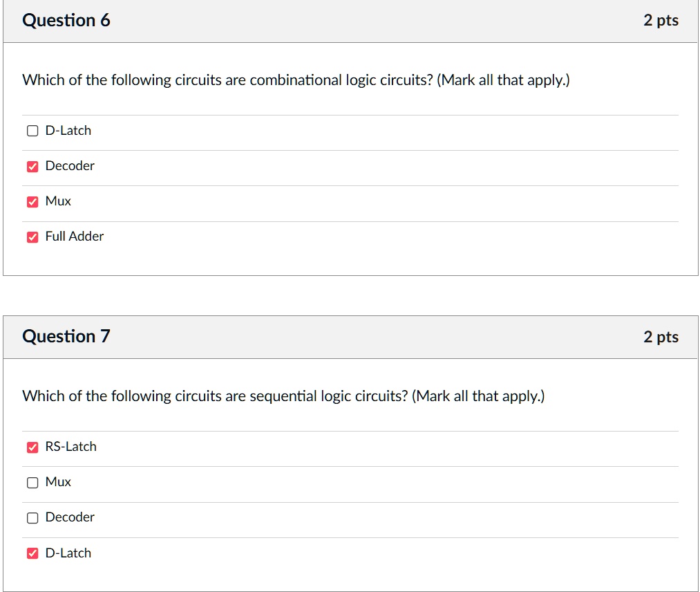The height and width of the screenshot is (592, 700).
Task: Click the "Full Adder" answer label text
Action: click(x=75, y=237)
